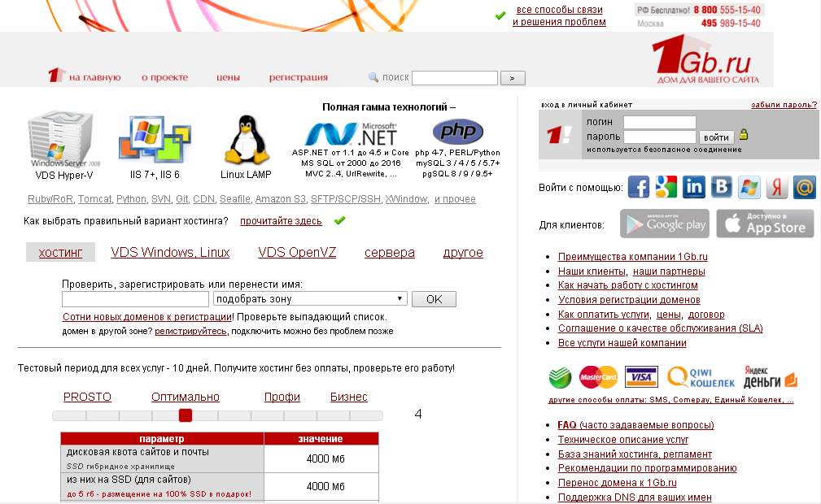Click the MasterCard payment icon
Image resolution: width=821 pixels, height=504 pixels.
pos(598,377)
